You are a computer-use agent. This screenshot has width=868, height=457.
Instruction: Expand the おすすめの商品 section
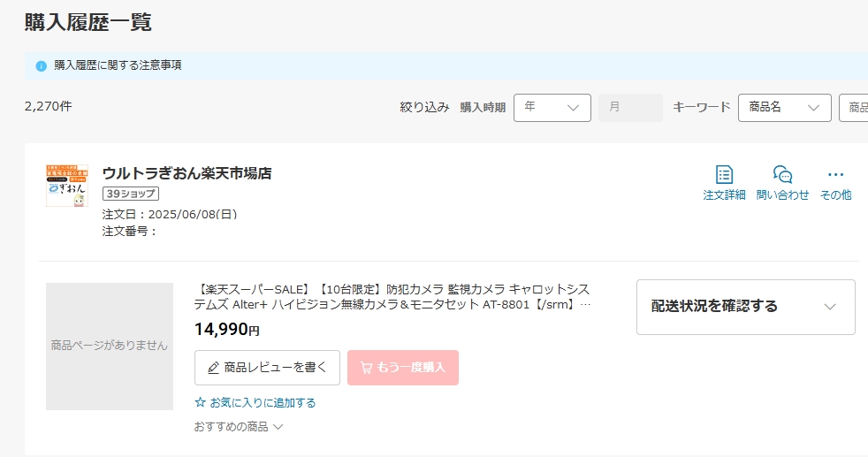[239, 427]
